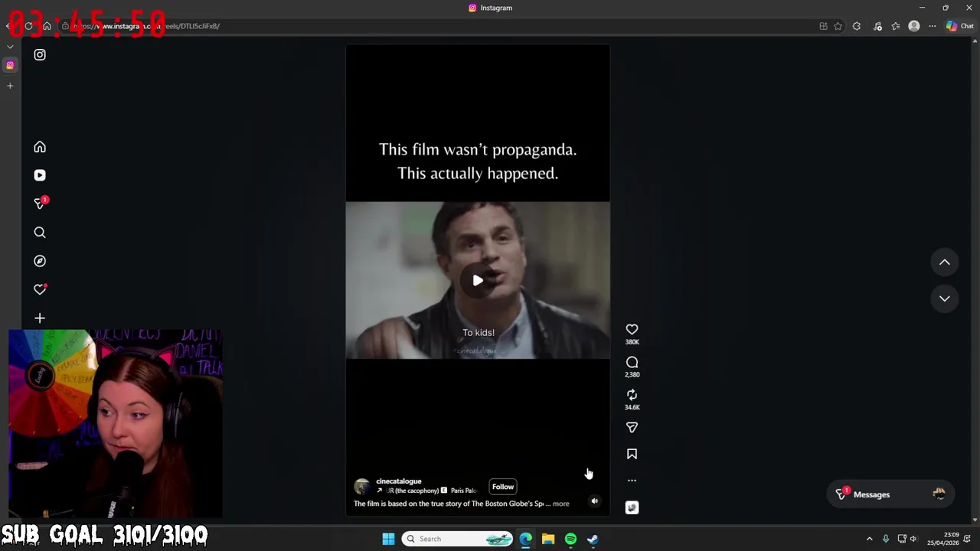This screenshot has height=551, width=980.
Task: Open the Messages floating panel
Action: [891, 494]
